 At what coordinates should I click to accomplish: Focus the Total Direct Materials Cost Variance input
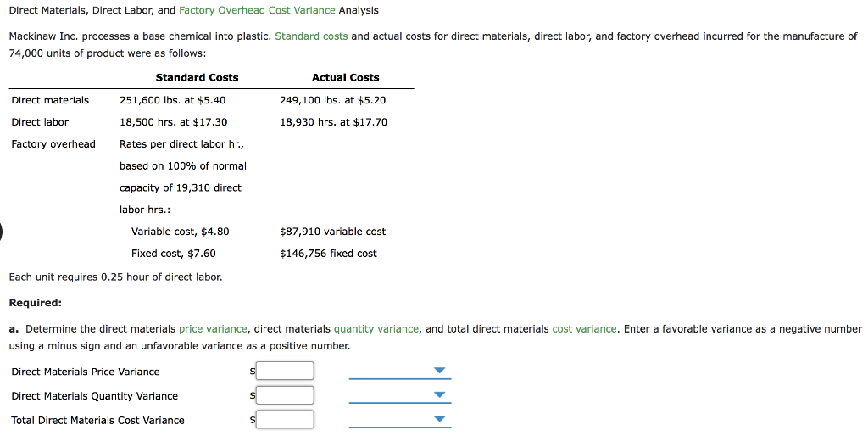coord(285,419)
